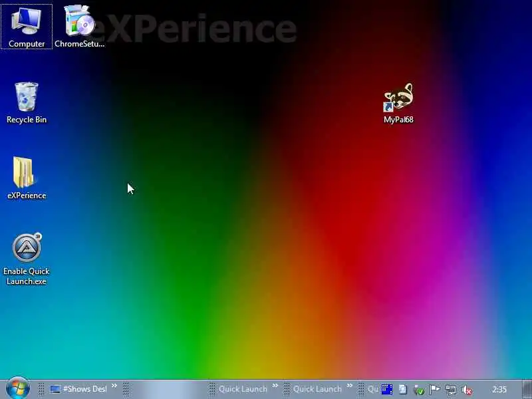Select the MyPal68 raccoon shortcut
Image resolution: width=532 pixels, height=399 pixels.
[398, 103]
